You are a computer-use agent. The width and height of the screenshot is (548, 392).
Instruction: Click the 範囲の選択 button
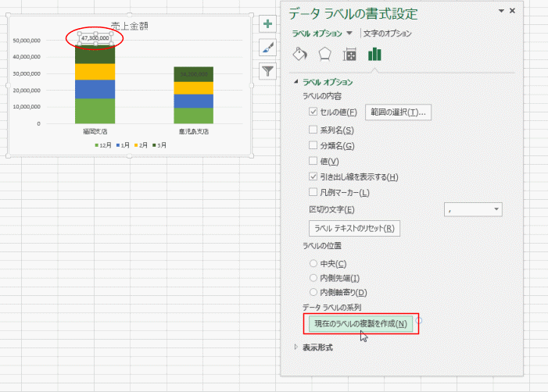398,112
